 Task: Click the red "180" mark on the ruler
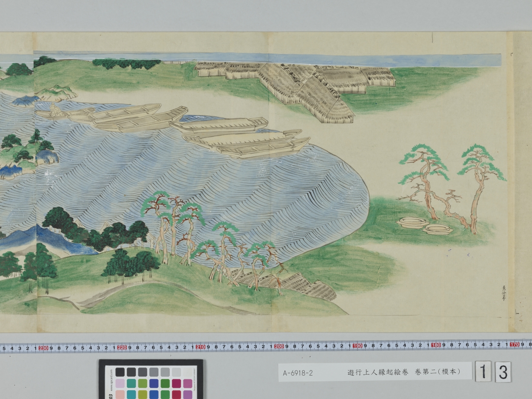436,345
